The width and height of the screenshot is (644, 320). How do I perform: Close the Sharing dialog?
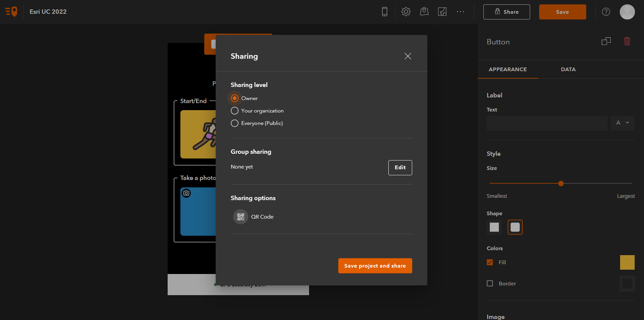click(x=408, y=56)
